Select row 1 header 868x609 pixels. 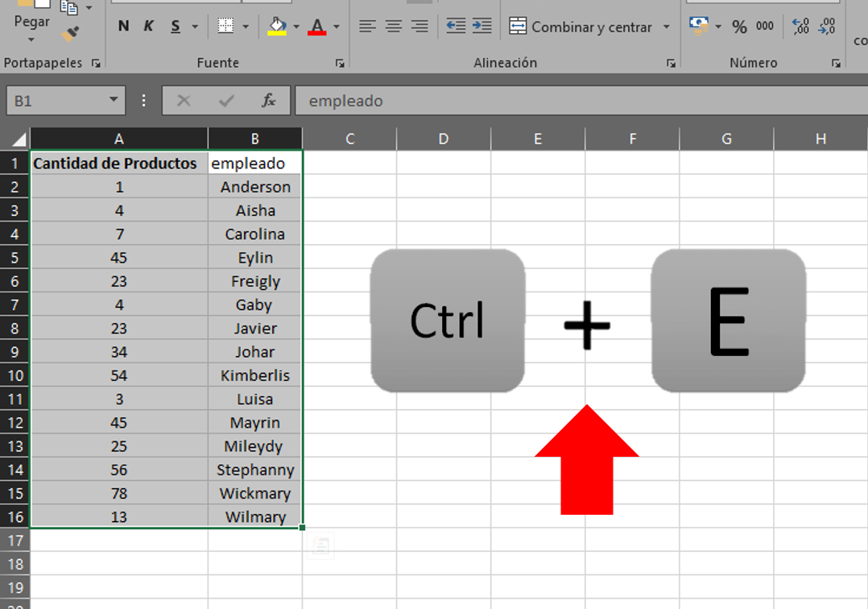point(15,164)
